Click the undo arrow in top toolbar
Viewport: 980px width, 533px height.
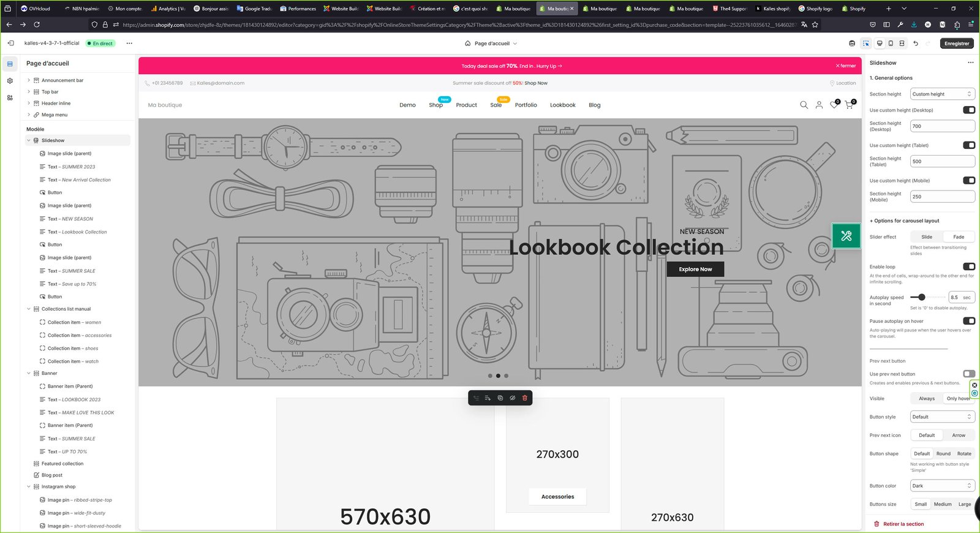click(x=916, y=43)
